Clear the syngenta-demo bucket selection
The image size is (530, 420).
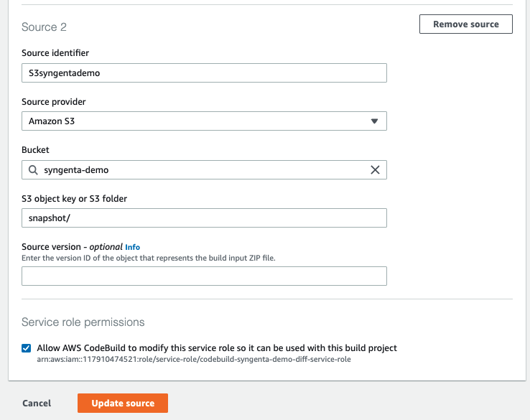pos(375,170)
